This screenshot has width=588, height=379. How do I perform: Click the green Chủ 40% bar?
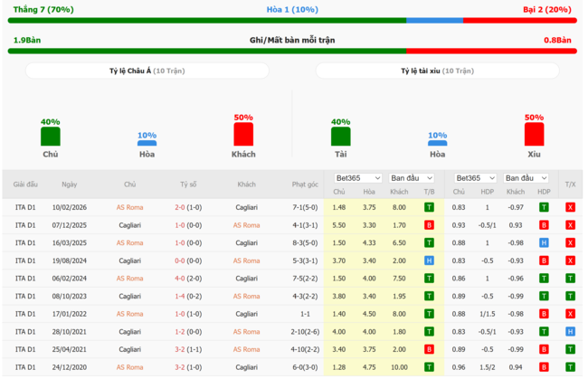pyautogui.click(x=51, y=137)
